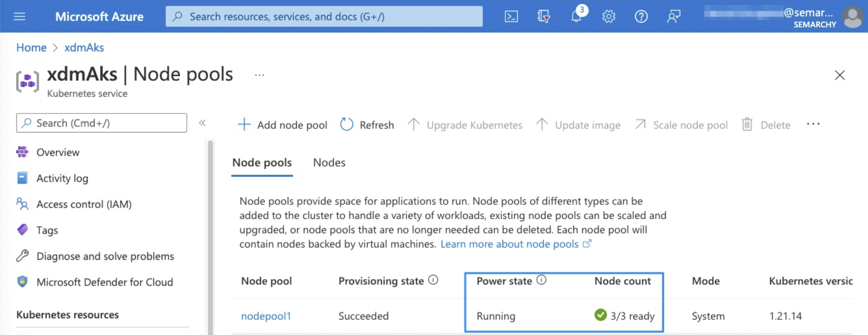868x335 pixels.
Task: Click the Power state info icon
Action: tap(541, 280)
